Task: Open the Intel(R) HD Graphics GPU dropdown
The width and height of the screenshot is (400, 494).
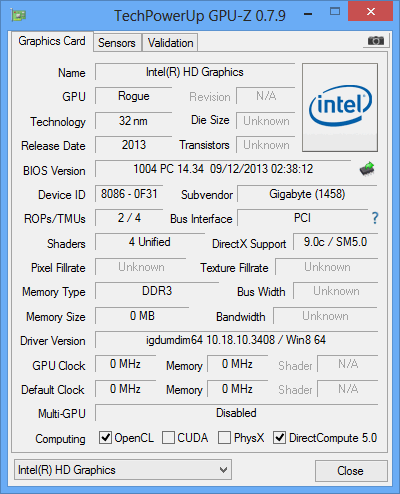Action: (123, 470)
